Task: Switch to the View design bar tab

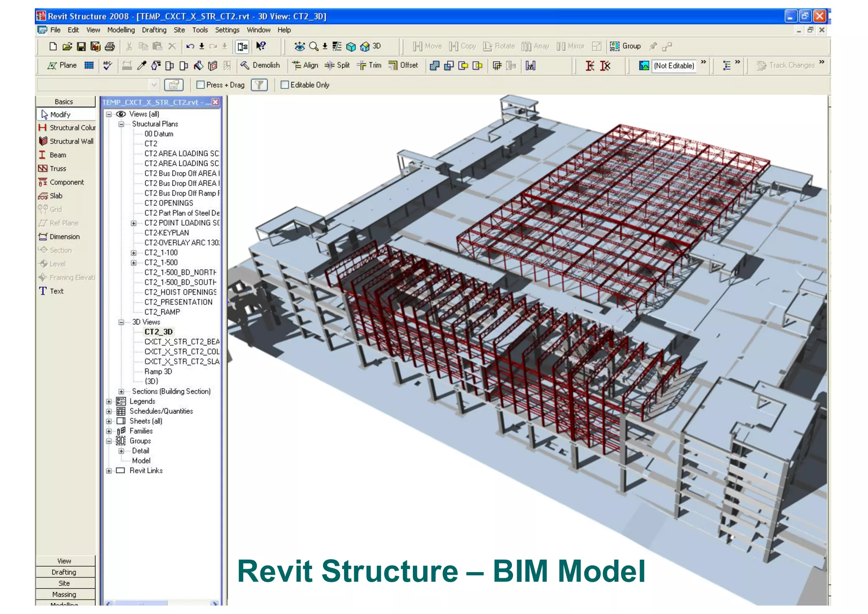Action: pyautogui.click(x=66, y=561)
